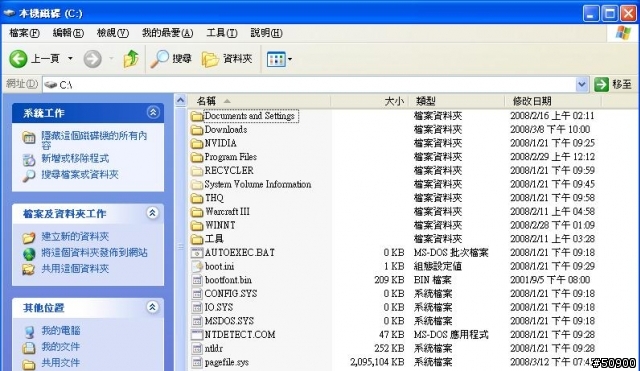Click 將這個資料夾發佈到網站 link
This screenshot has height=371, width=640.
coord(94,253)
